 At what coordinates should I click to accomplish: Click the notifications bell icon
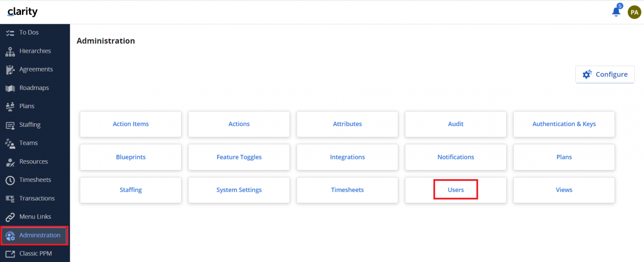click(616, 11)
